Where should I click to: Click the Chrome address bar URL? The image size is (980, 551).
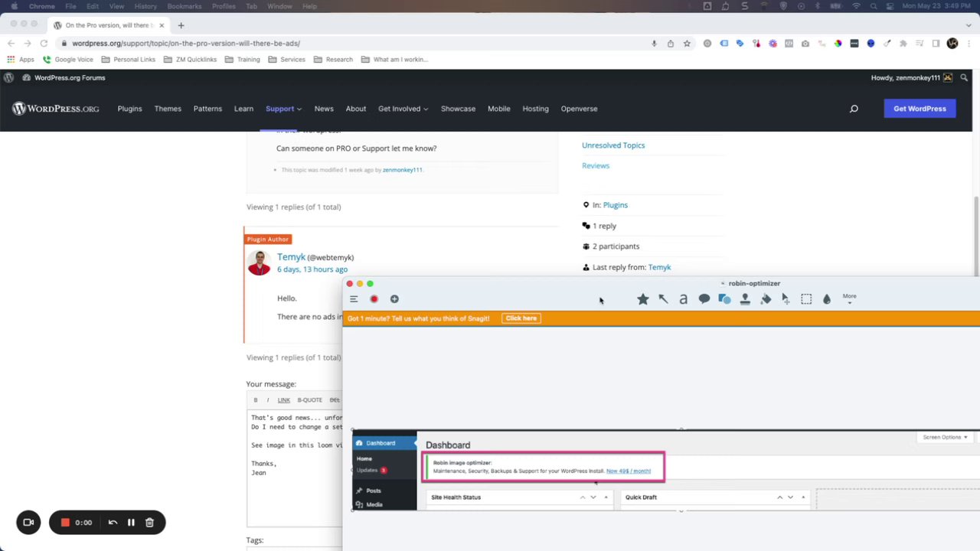pyautogui.click(x=186, y=44)
